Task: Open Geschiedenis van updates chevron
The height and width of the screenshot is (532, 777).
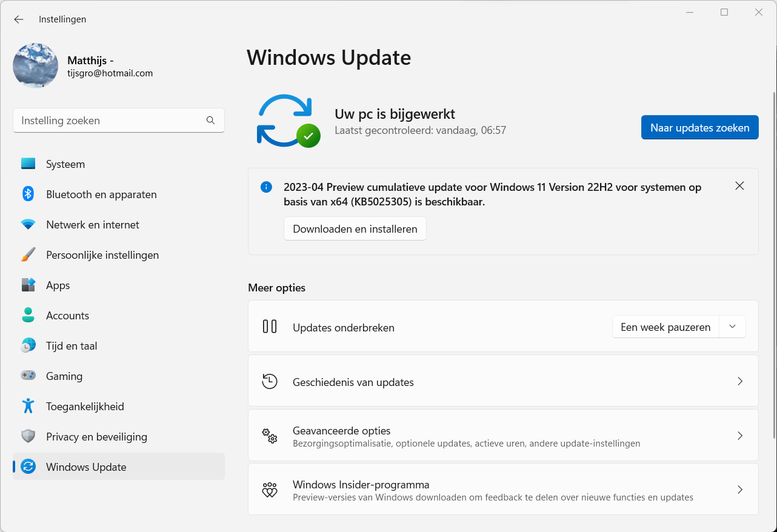Action: (739, 381)
